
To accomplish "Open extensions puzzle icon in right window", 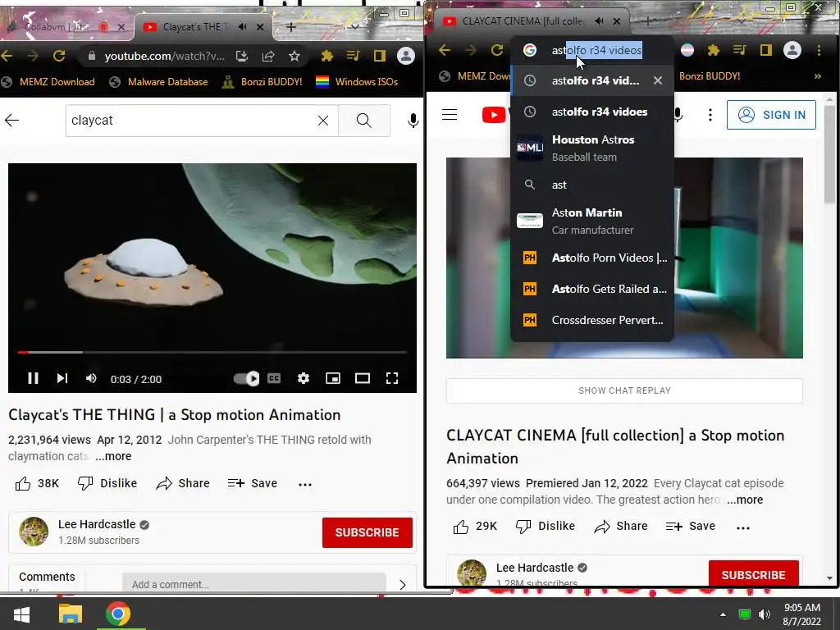I will 713,50.
